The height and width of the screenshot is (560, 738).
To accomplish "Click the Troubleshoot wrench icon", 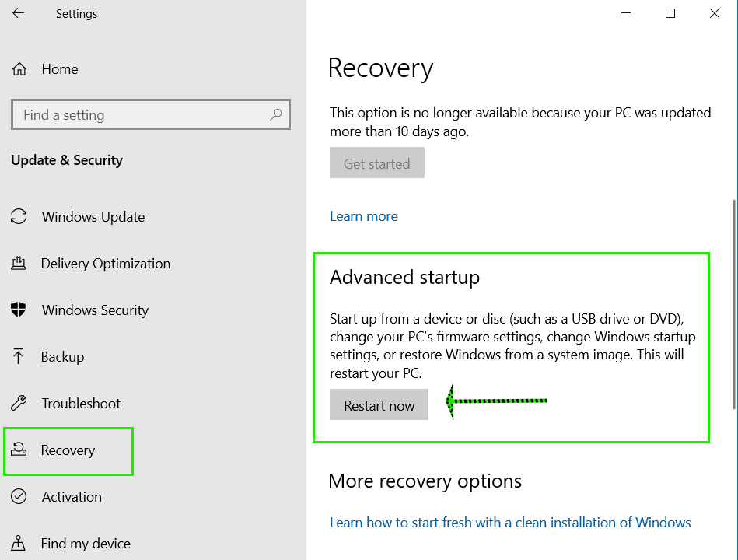I will pos(19,403).
